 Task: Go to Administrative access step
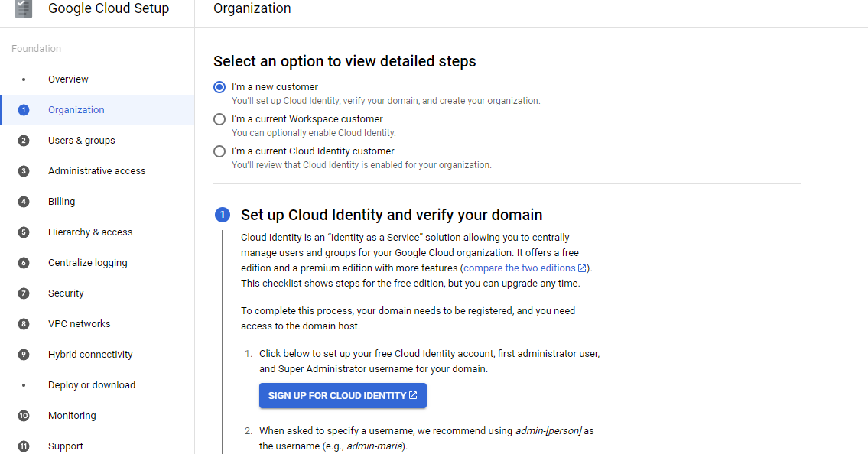(x=96, y=171)
